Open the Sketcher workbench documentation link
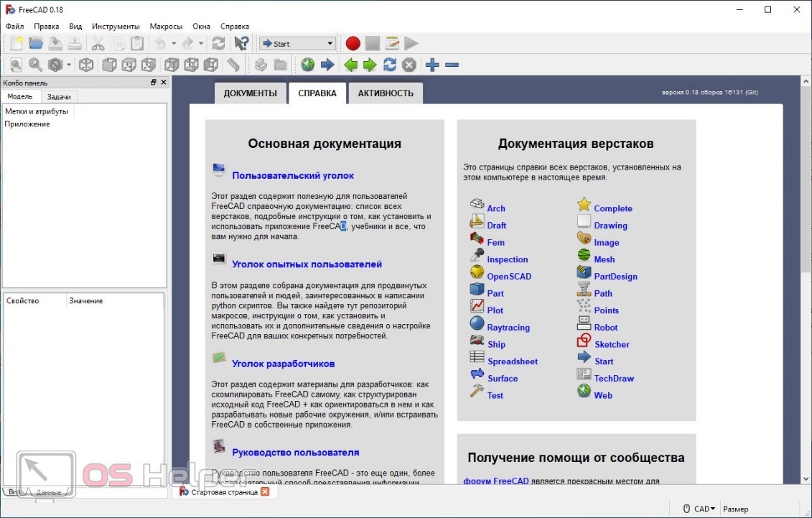 click(612, 344)
